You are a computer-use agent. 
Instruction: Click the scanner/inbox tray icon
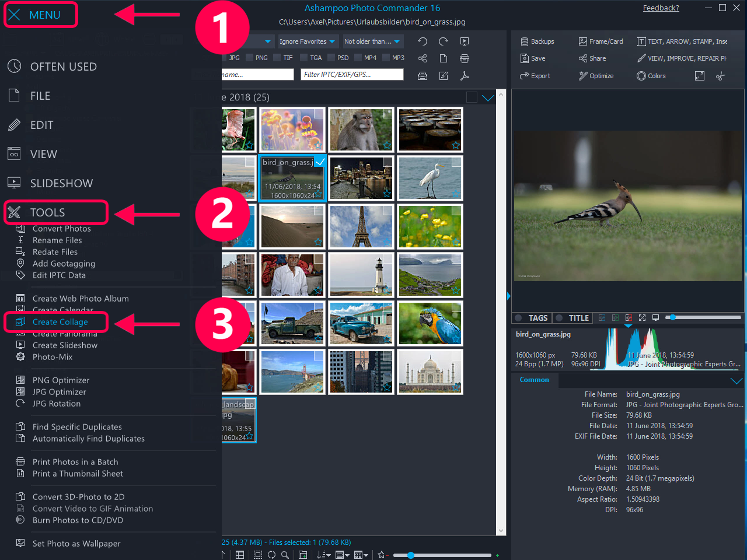tap(423, 76)
